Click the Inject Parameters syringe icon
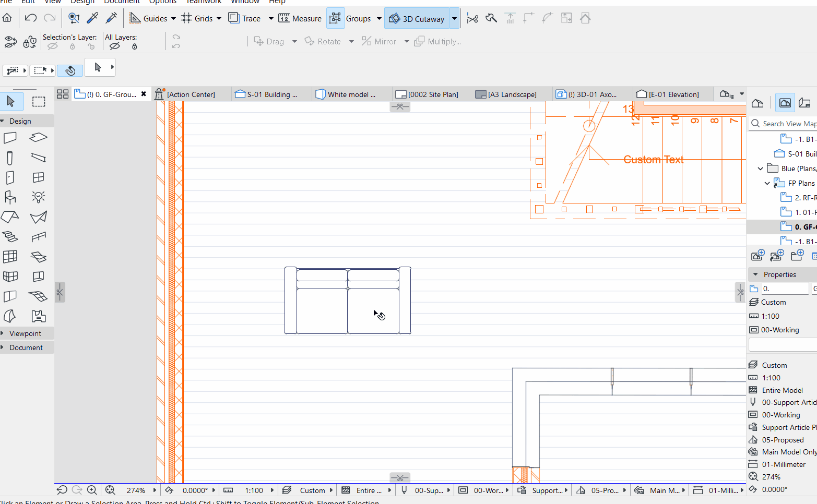Viewport: 817px width, 504px height. pos(111,18)
